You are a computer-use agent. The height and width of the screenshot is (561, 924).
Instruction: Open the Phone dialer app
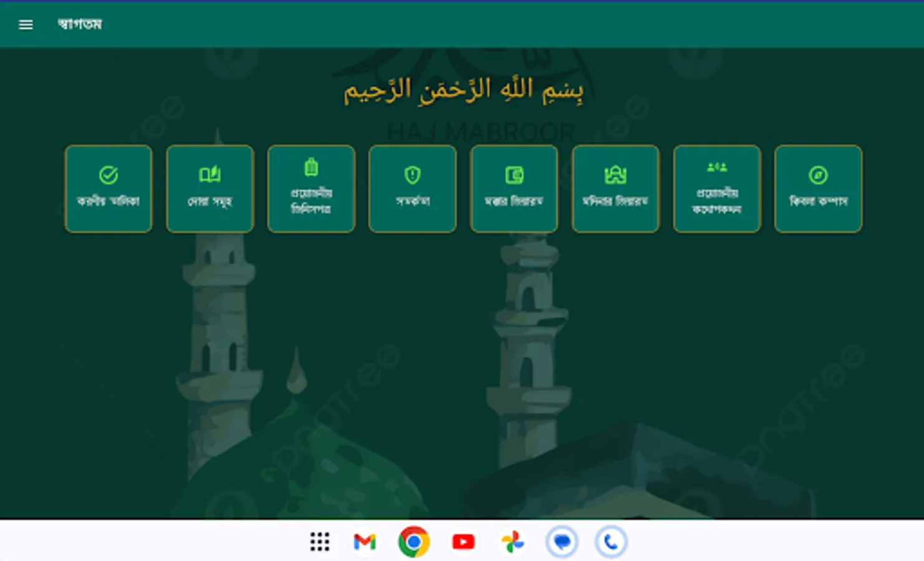point(612,542)
